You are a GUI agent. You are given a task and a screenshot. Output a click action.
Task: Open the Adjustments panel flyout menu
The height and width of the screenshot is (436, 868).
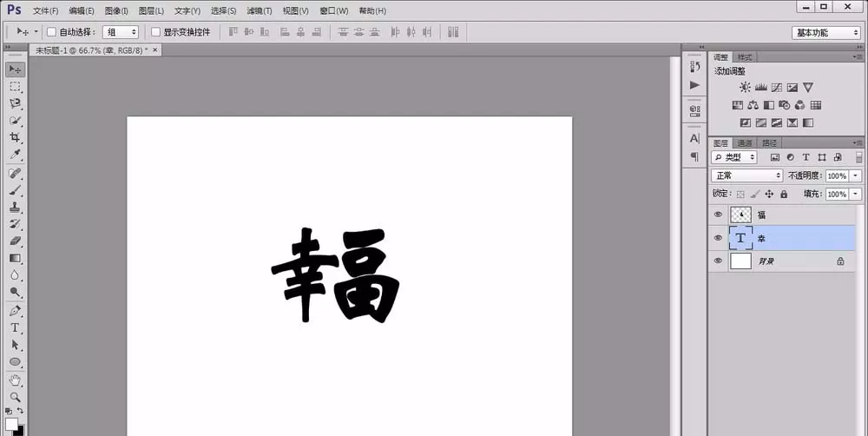point(858,57)
